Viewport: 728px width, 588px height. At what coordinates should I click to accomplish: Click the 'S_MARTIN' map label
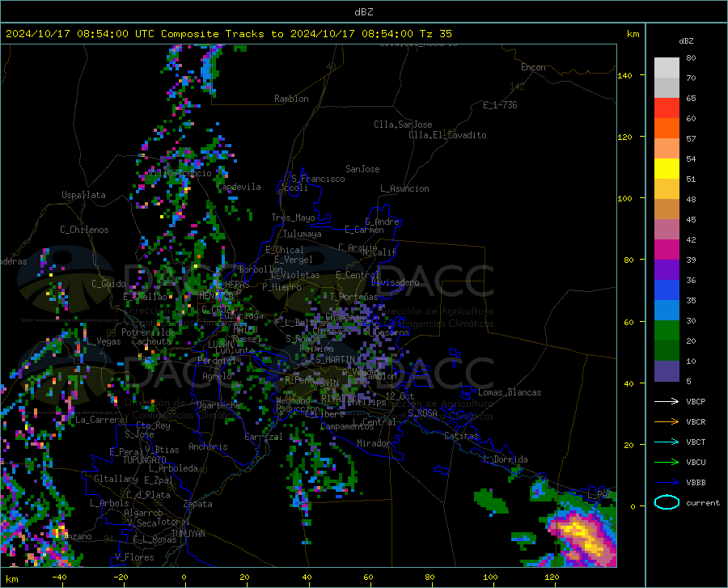[335, 360]
